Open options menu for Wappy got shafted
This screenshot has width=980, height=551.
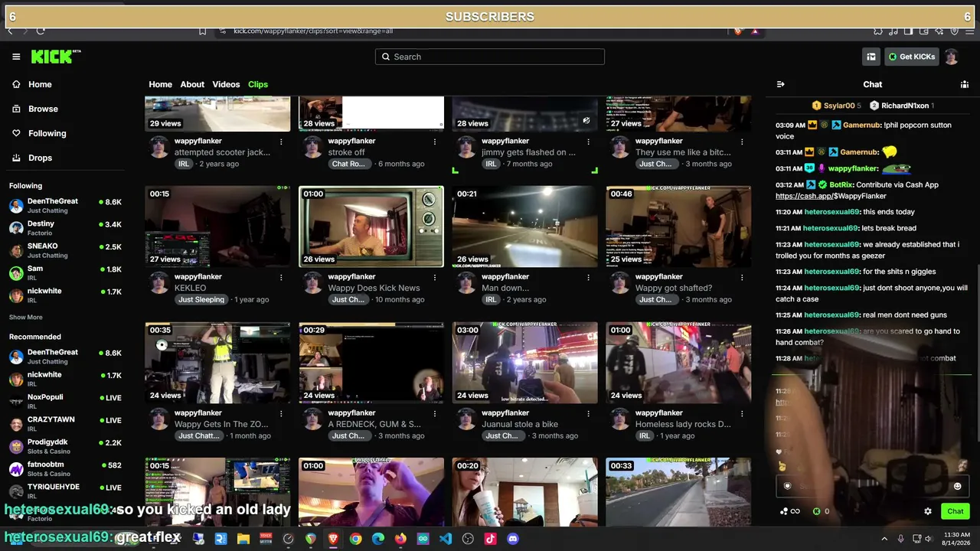[742, 277]
